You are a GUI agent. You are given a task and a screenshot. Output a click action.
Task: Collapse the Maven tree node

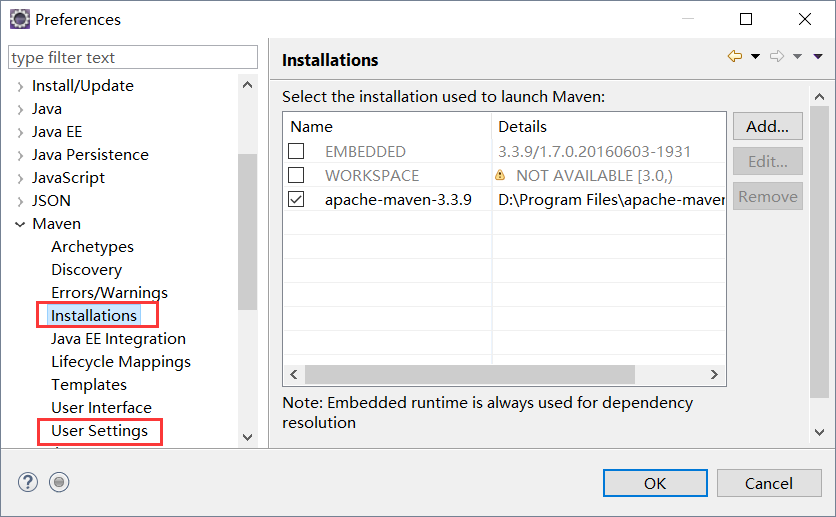click(20, 224)
